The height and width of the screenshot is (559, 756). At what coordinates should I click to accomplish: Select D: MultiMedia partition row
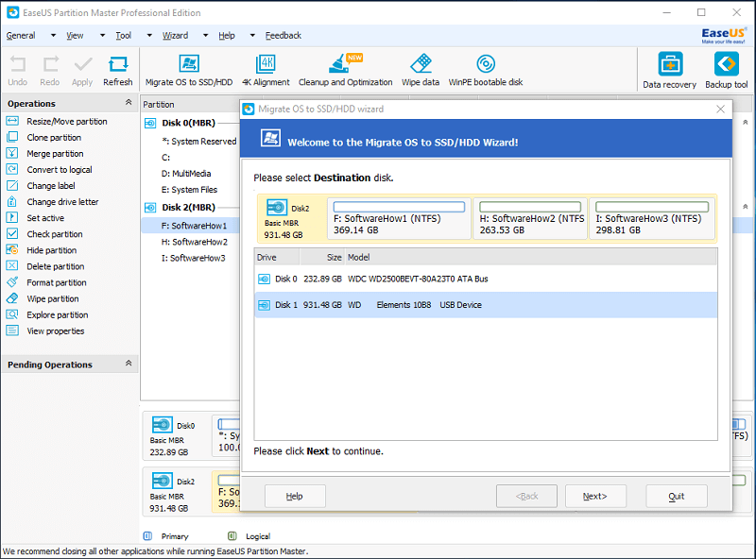point(186,174)
